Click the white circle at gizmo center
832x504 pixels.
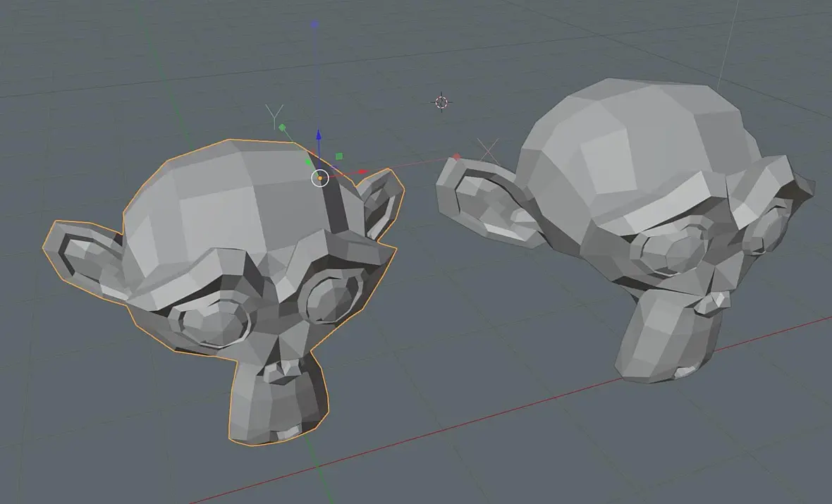point(320,178)
